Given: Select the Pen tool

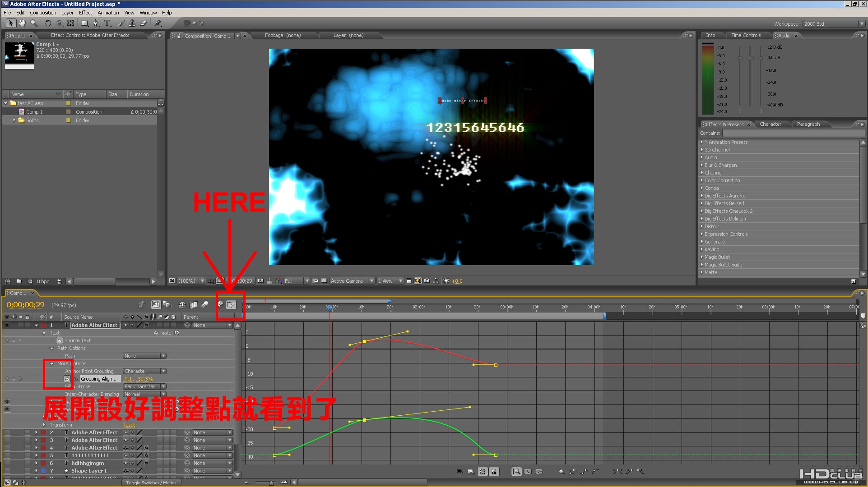Looking at the screenshot, I should [96, 23].
